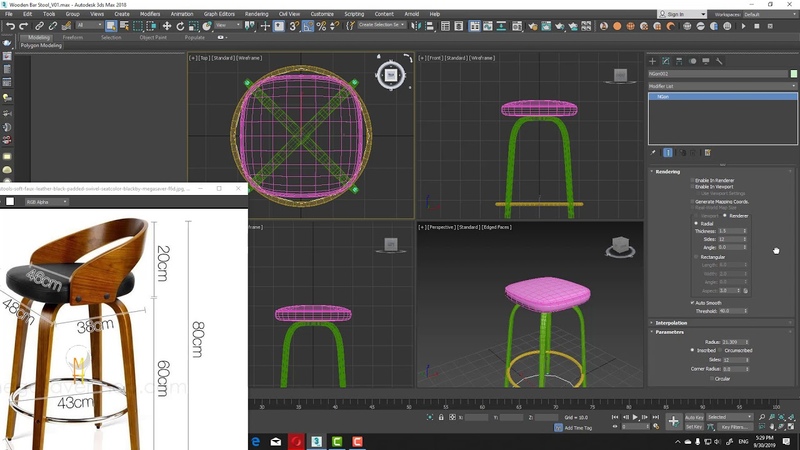Click the green object color swatch
This screenshot has height=450, width=800.
pos(792,74)
